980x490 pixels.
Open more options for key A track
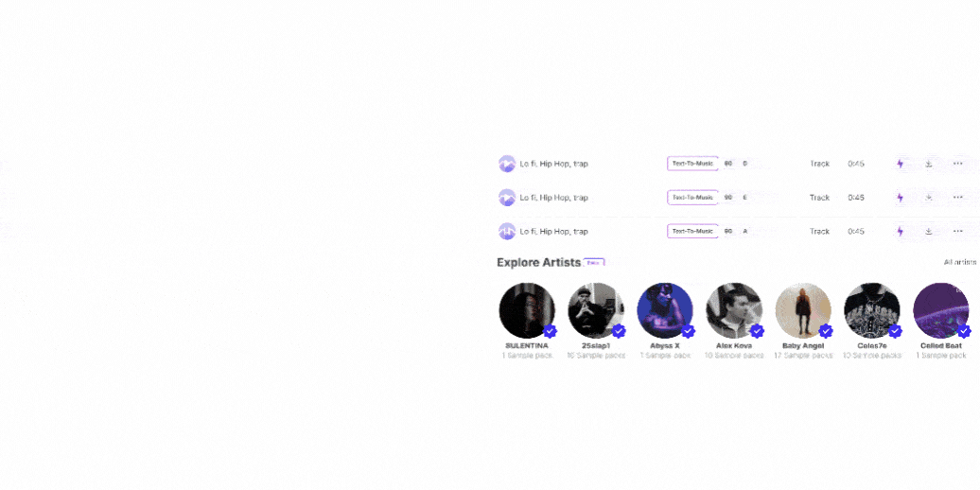tap(957, 231)
